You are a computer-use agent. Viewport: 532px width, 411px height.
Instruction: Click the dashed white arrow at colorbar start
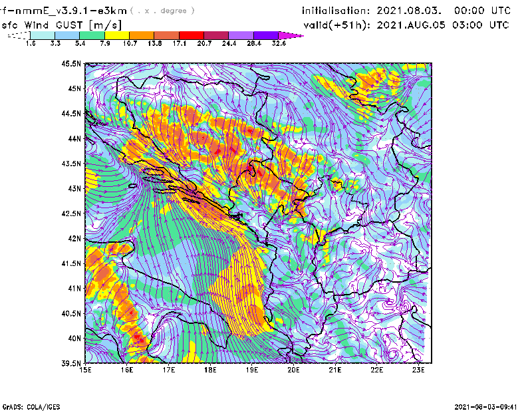[19, 35]
